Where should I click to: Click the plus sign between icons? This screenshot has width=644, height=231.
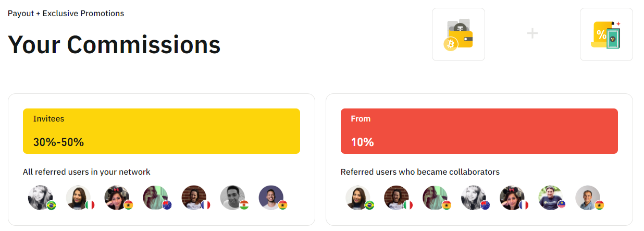click(x=532, y=34)
